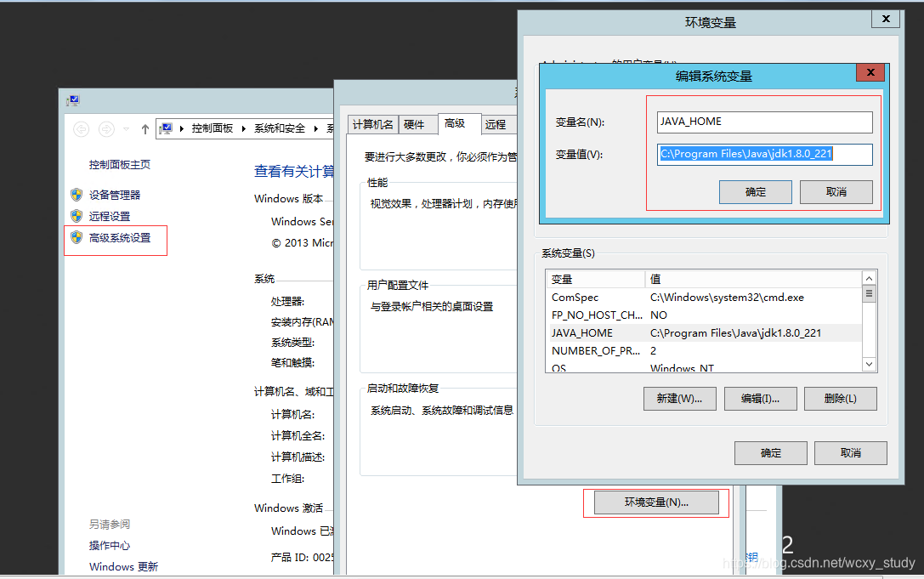Confirm with 确定 in 编辑系统变量 dialog
This screenshot has height=579, width=924.
coord(756,192)
